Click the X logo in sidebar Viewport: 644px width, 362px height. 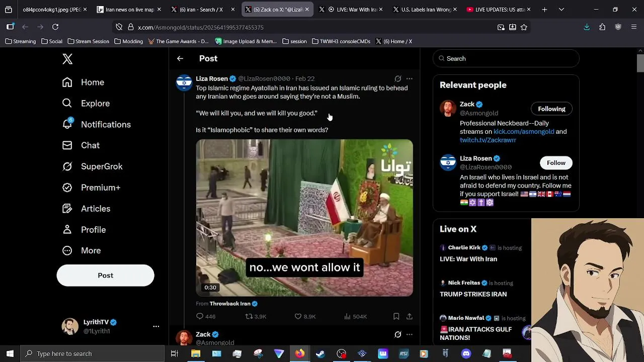point(67,59)
